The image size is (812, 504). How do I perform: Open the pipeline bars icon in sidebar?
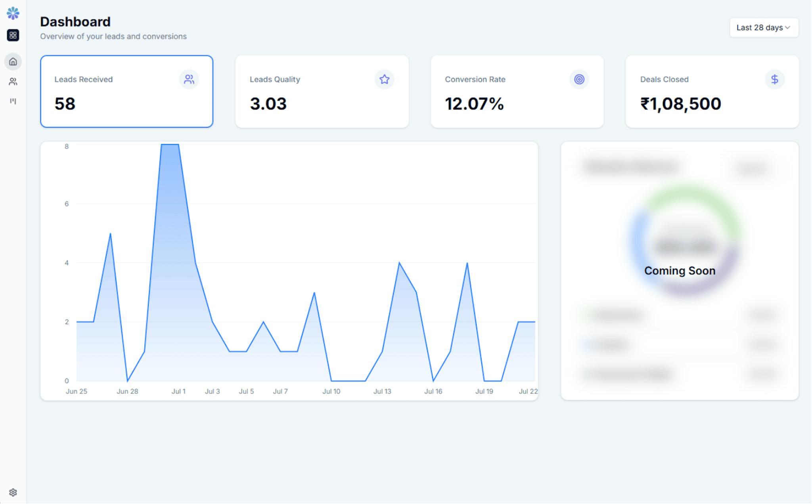pos(13,101)
